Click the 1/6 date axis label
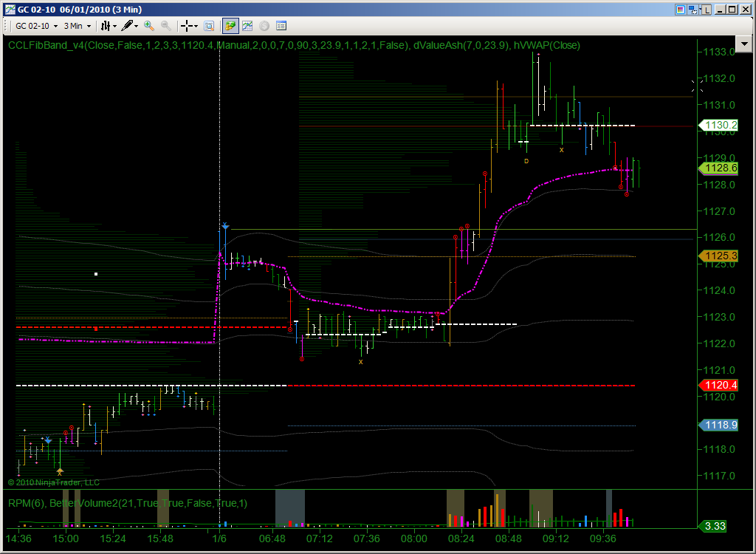 point(219,538)
